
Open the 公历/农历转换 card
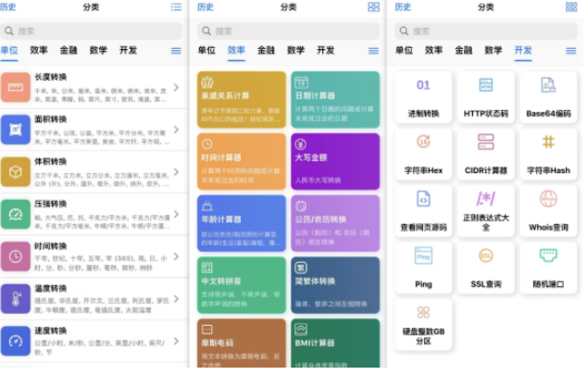335,223
